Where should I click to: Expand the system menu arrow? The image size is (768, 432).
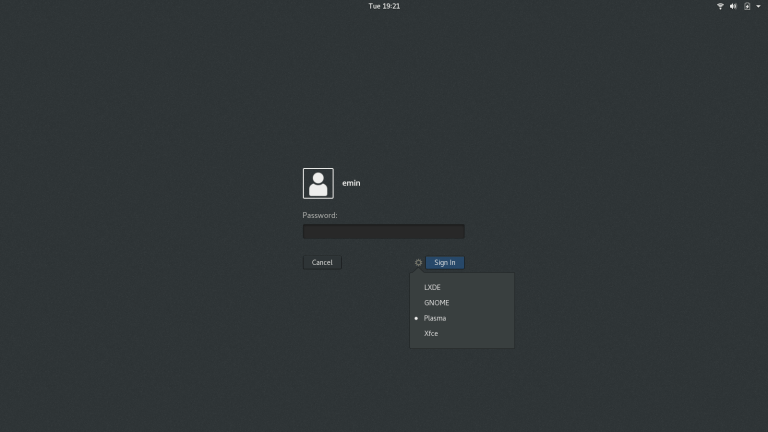coord(758,6)
